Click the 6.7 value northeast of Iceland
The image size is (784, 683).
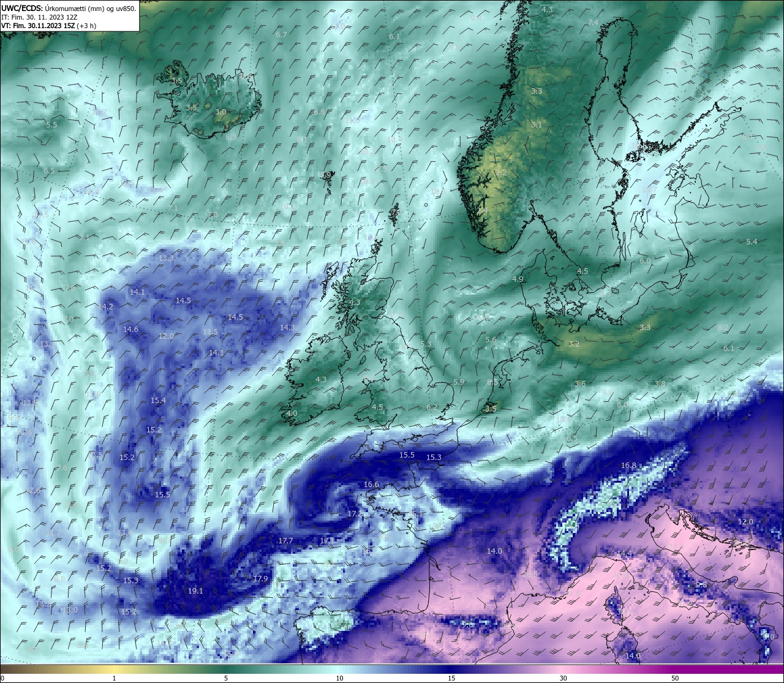click(x=281, y=35)
